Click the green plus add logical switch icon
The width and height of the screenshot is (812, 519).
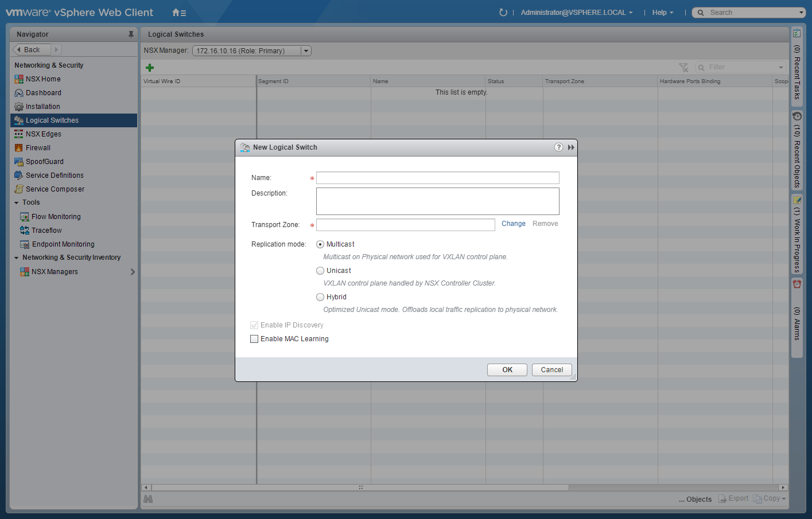(150, 67)
